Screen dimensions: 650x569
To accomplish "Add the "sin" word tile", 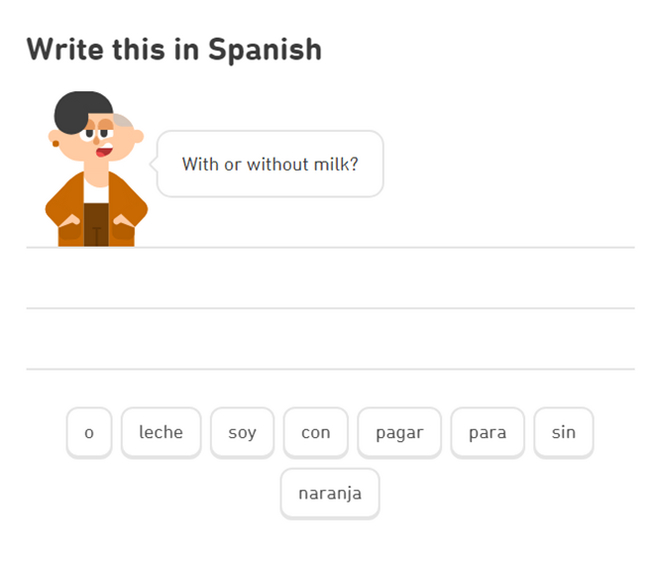I will point(563,433).
